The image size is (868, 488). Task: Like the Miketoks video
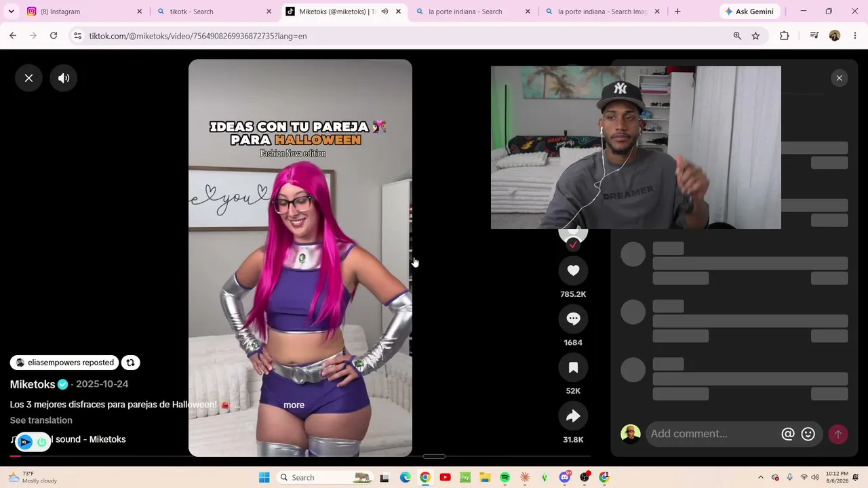point(573,270)
